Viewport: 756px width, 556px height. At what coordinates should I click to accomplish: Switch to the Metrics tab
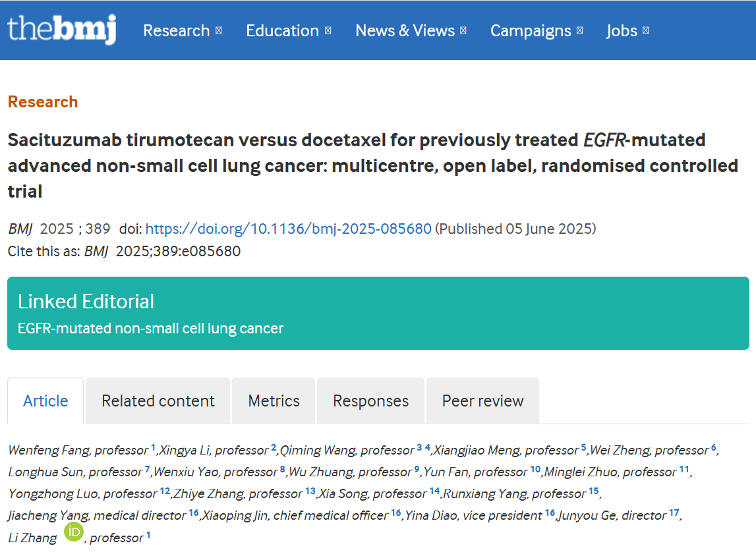click(x=274, y=401)
